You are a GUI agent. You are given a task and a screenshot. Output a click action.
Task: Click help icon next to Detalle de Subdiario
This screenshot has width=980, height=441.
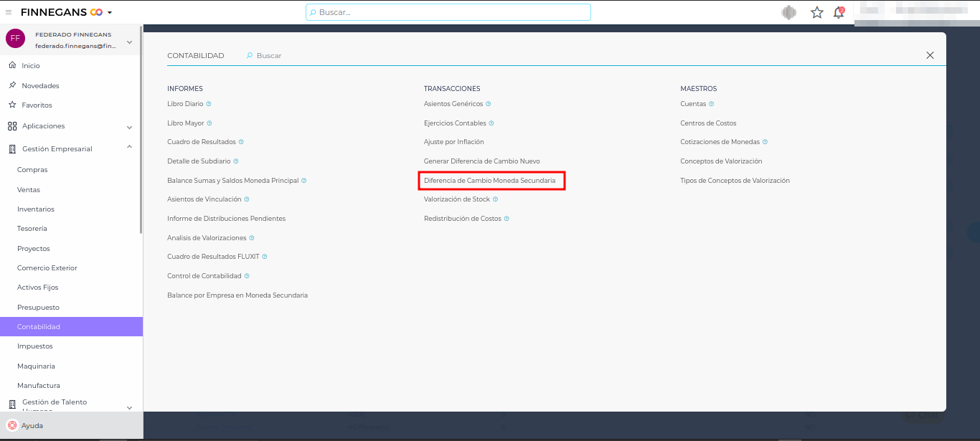236,161
